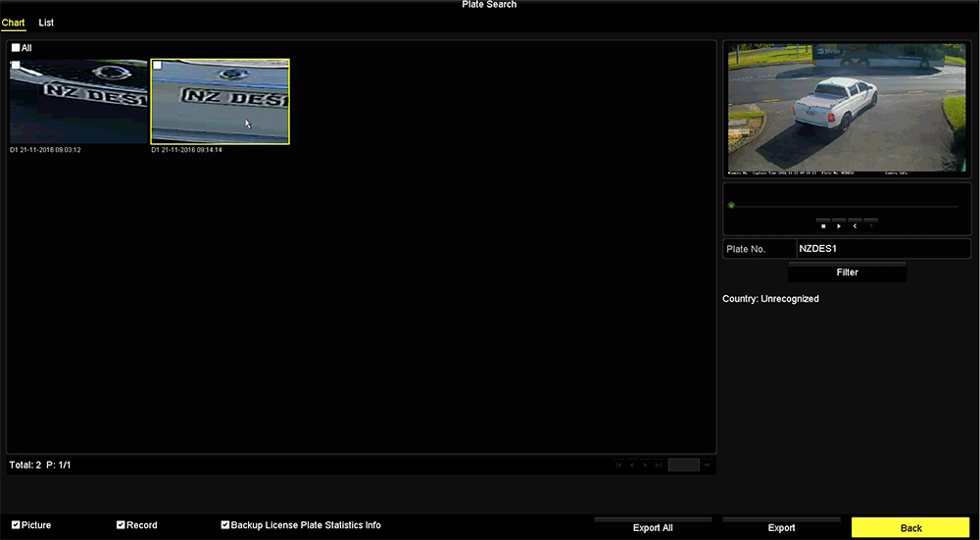The height and width of the screenshot is (540, 980).
Task: Uncheck the Picture option
Action: point(16,525)
